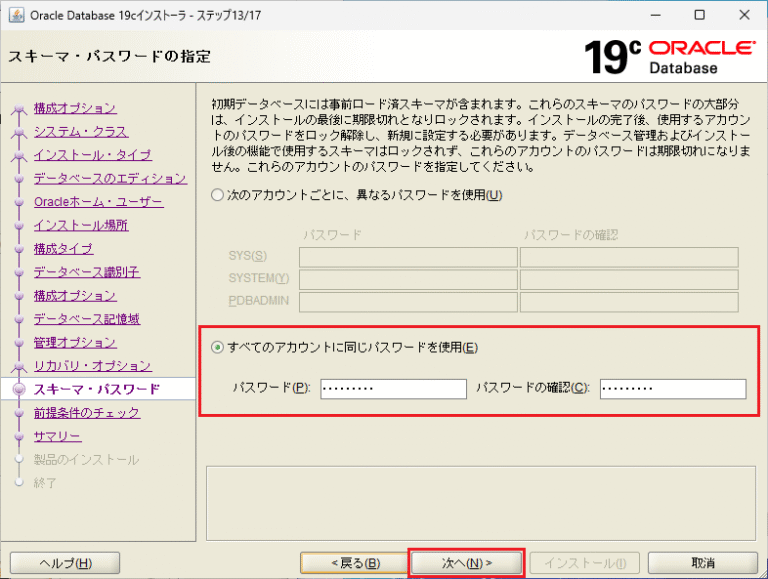This screenshot has width=768, height=579.
Task: Click the PDBADMIN password confirmation field
Action: pyautogui.click(x=629, y=302)
